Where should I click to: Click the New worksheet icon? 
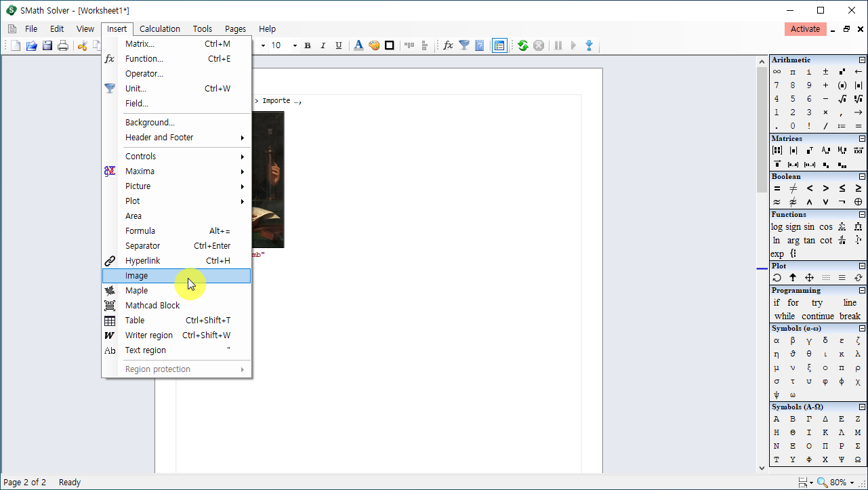(16, 45)
